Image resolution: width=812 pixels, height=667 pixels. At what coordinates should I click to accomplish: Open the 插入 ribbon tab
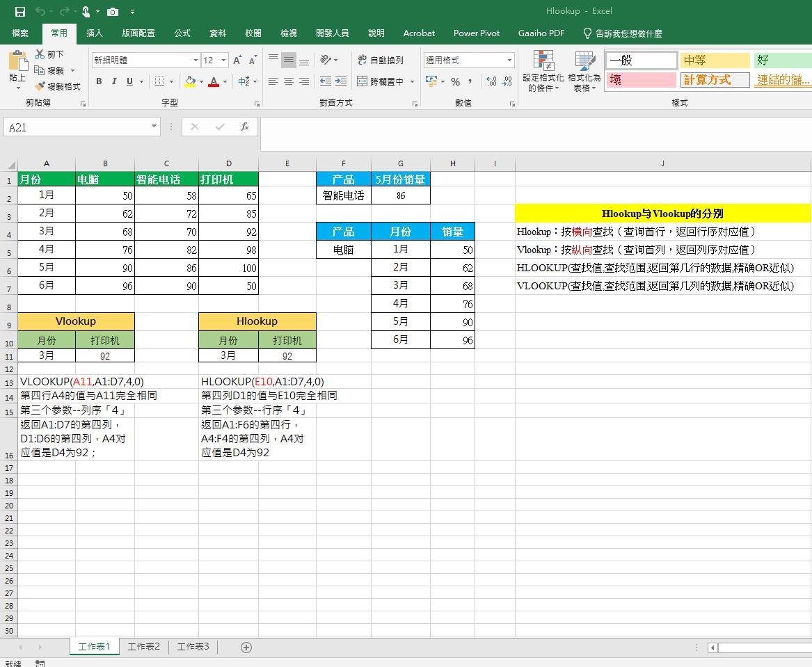tap(95, 33)
